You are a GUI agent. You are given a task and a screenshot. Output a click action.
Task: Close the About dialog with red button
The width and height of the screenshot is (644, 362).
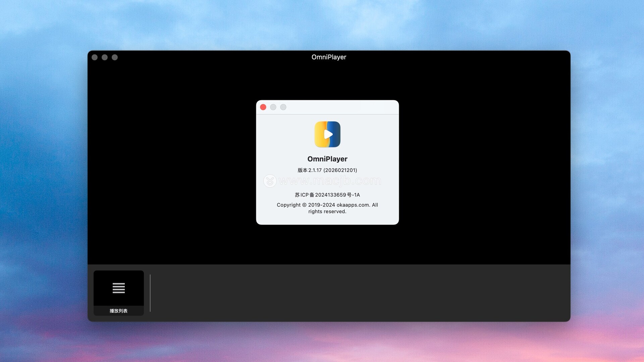click(263, 107)
